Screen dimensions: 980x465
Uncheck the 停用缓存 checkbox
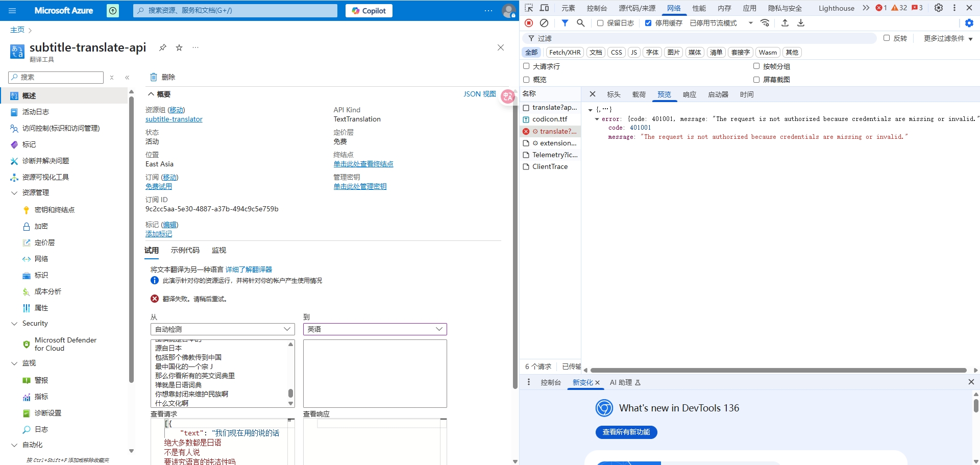click(648, 23)
